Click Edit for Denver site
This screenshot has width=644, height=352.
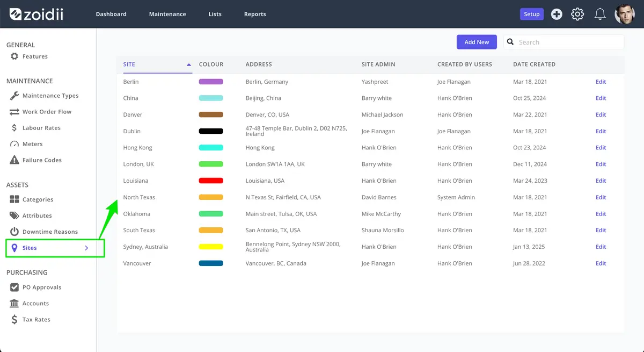coord(601,114)
